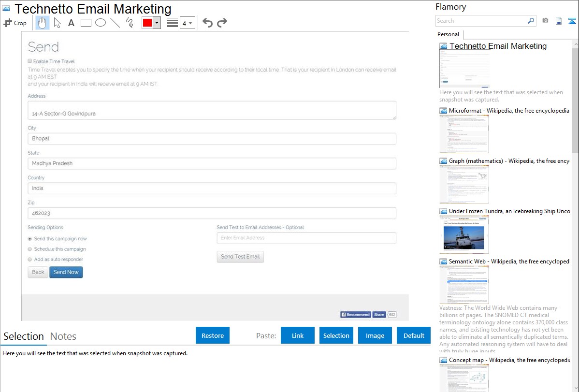The image size is (579, 392).
Task: Click the page document icon beside the camera
Action: (559, 21)
